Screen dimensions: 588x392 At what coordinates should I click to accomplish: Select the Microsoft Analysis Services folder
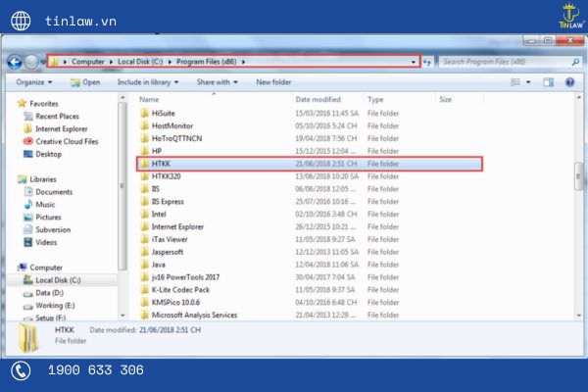[194, 316]
